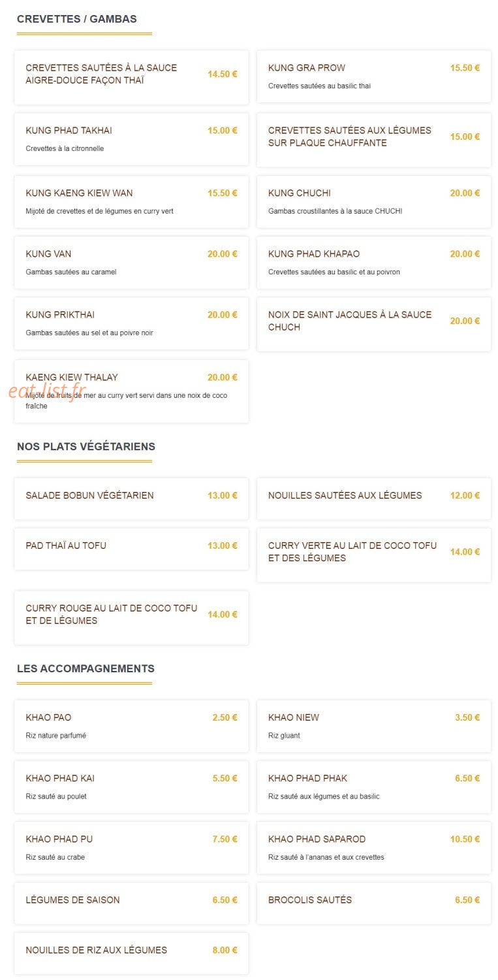The width and height of the screenshot is (498, 980).
Task: Select the Kung Chuchi gambas dish
Action: (373, 202)
